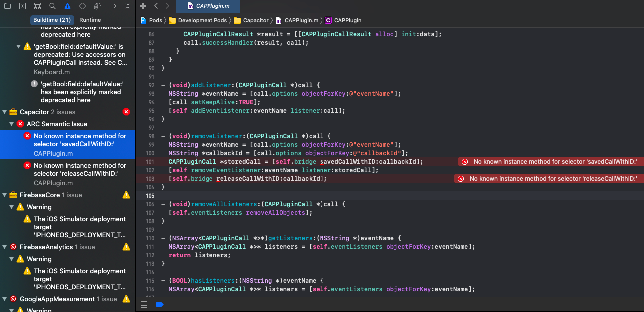The height and width of the screenshot is (312, 644).
Task: Click the 'releaseCallWithID:' error banner in editor
Action: coord(549,179)
